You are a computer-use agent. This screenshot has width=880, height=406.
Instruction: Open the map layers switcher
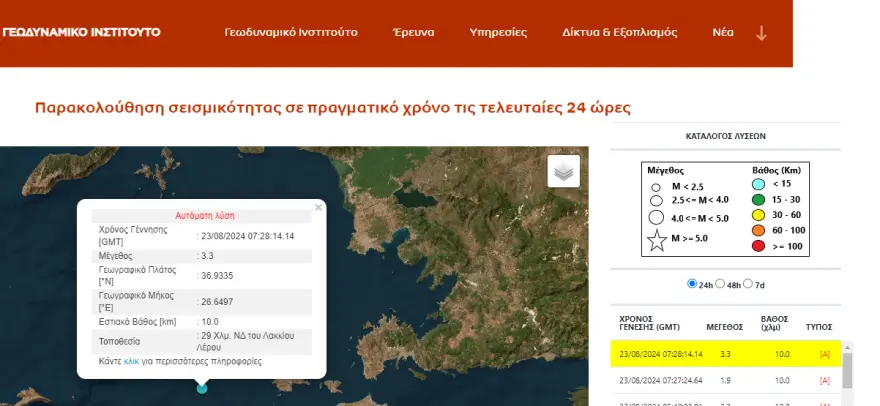coord(564,172)
